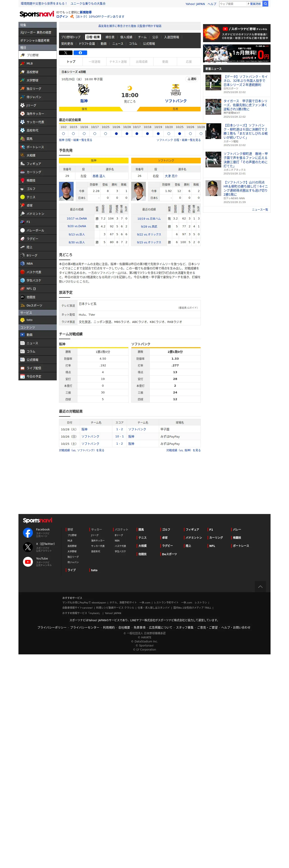Open バレーボール in the sidebar
The width and height of the screenshot is (289, 868).
[37, 230]
